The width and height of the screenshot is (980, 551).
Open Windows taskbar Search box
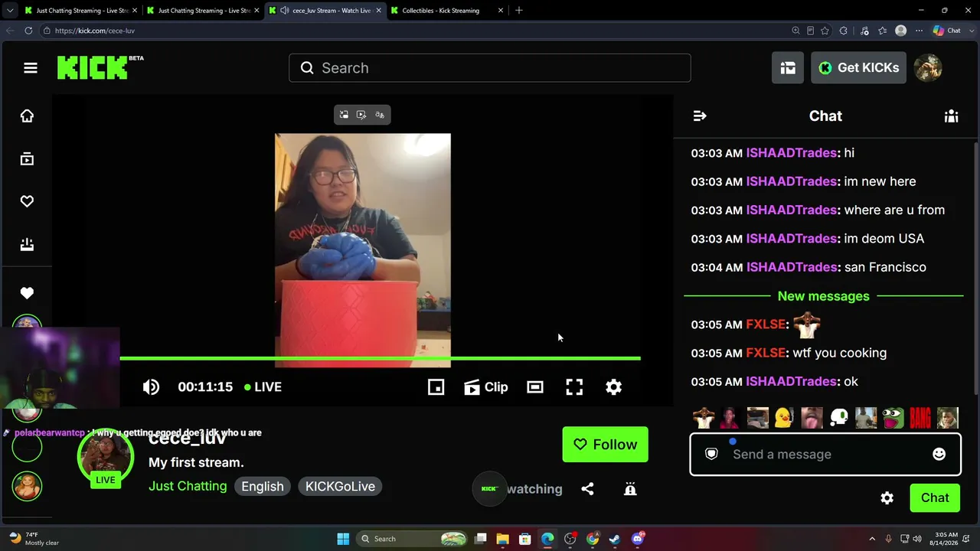click(413, 539)
